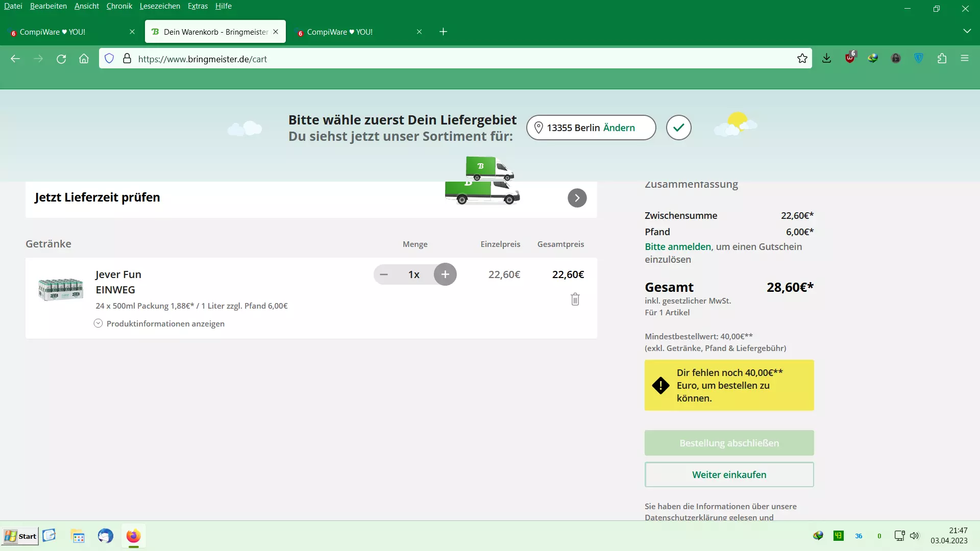Open the Firefox extensions puzzle icon
Viewport: 980px width, 551px height.
[x=942, y=59]
